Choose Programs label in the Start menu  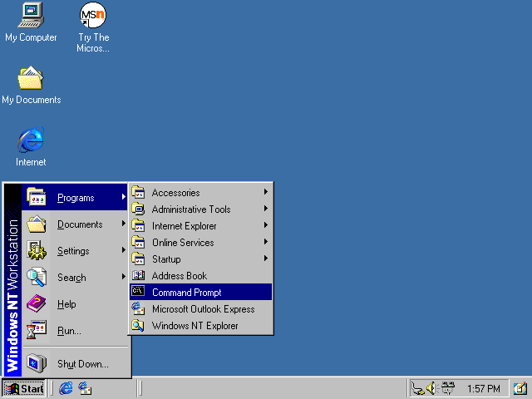click(x=76, y=198)
